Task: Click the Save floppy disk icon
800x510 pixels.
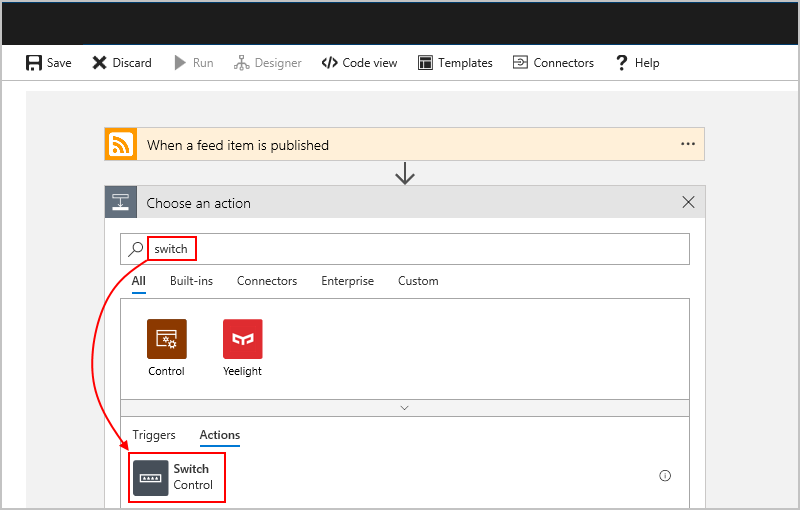Action: [x=34, y=63]
